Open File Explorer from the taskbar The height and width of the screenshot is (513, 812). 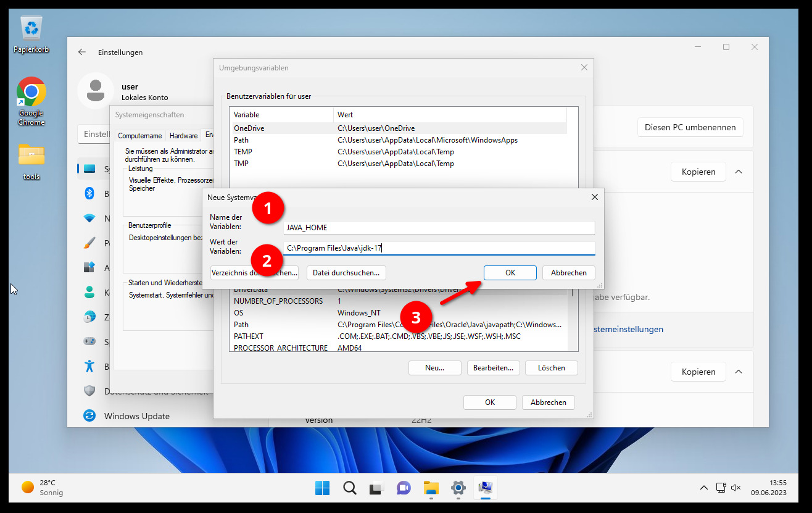431,488
